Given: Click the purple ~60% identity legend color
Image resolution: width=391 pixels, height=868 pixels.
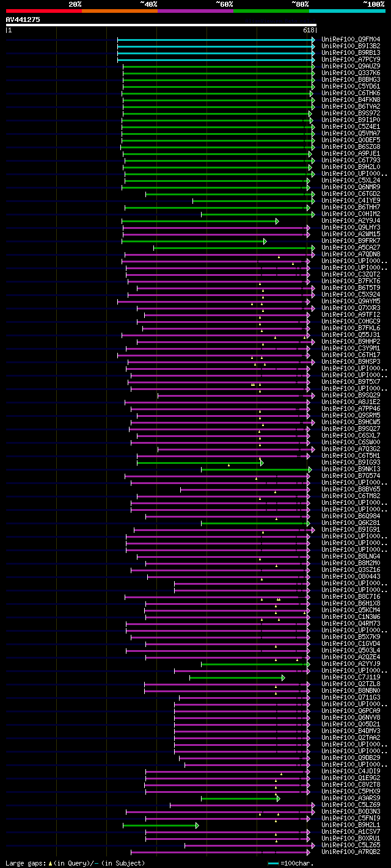Looking at the screenshot, I should (195, 11).
